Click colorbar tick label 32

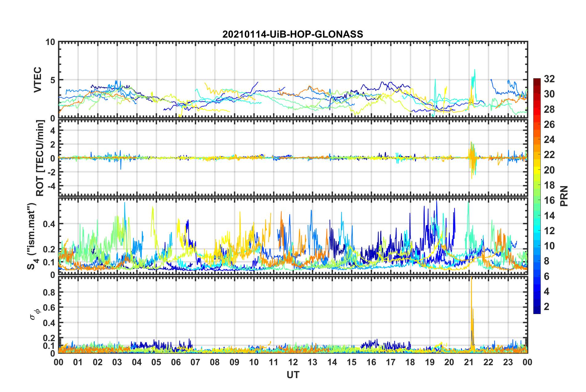[549, 79]
